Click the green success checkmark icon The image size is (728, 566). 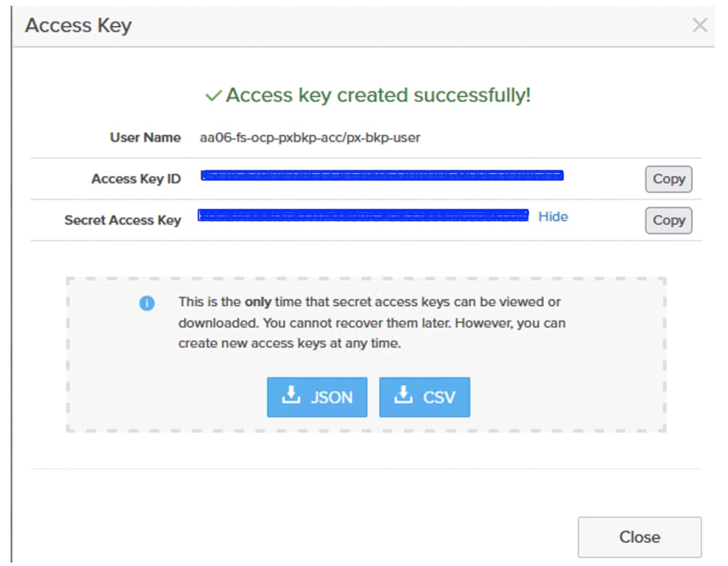click(213, 96)
